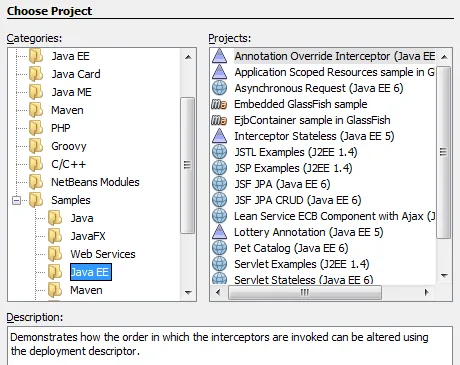Click the globe icon beside Asynchronous Request
The height and width of the screenshot is (365, 460).
[219, 88]
